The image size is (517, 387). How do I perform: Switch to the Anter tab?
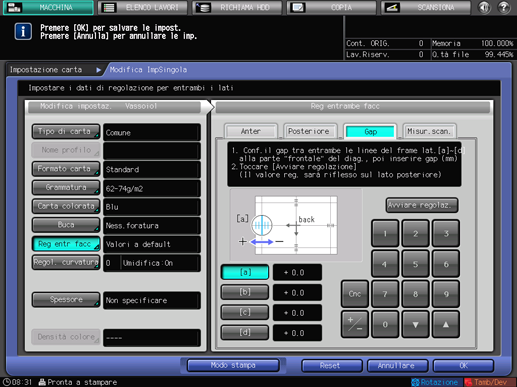click(251, 131)
